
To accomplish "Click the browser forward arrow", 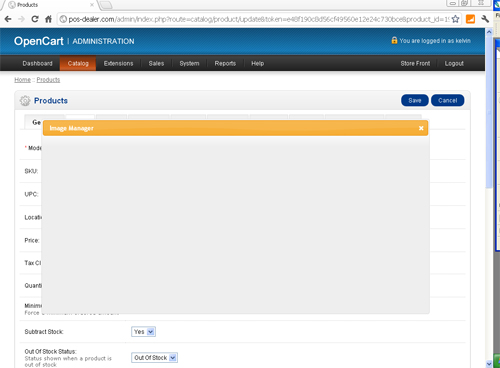I will tap(21, 19).
